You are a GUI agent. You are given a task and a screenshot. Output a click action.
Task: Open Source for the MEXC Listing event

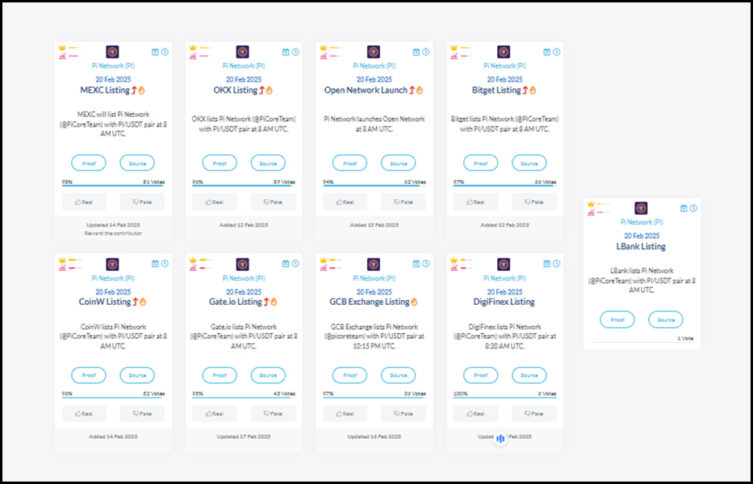[137, 163]
